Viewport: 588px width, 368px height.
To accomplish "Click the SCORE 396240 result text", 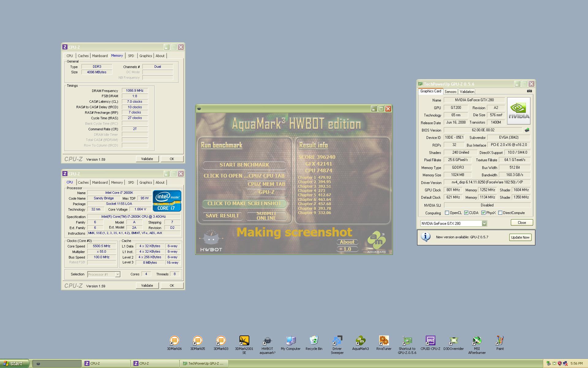I will [317, 157].
